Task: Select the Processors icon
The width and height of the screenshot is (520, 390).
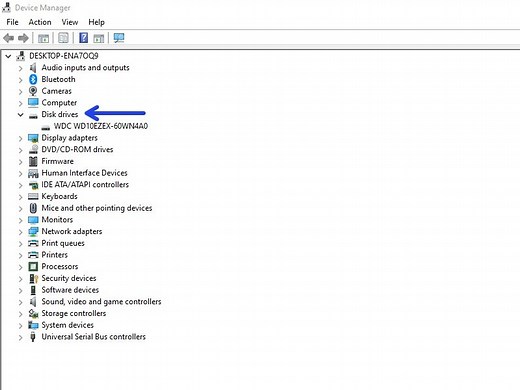Action: 33,267
